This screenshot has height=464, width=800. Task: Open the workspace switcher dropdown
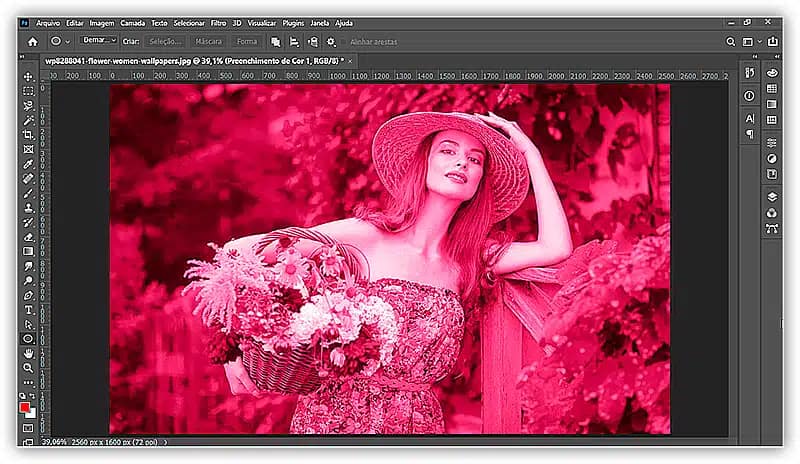tap(751, 42)
